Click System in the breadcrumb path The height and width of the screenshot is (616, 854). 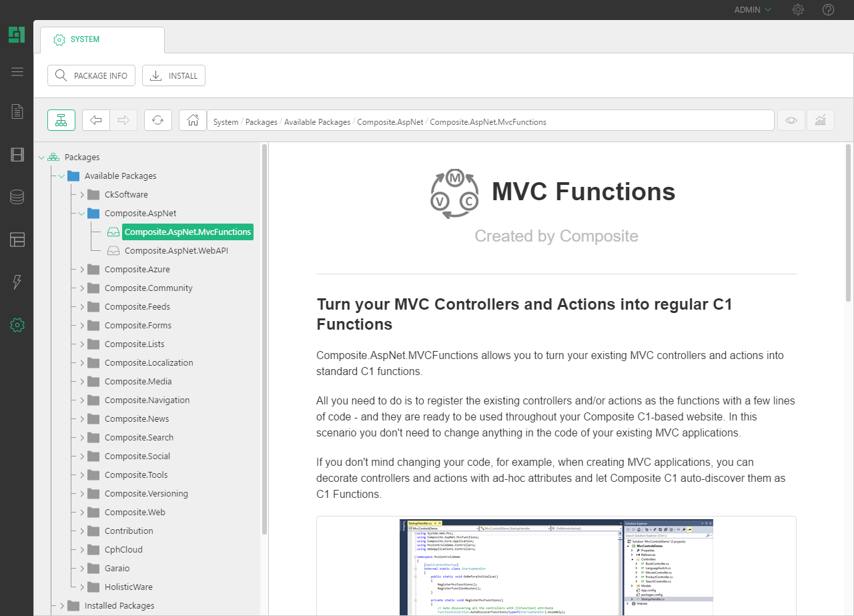226,122
